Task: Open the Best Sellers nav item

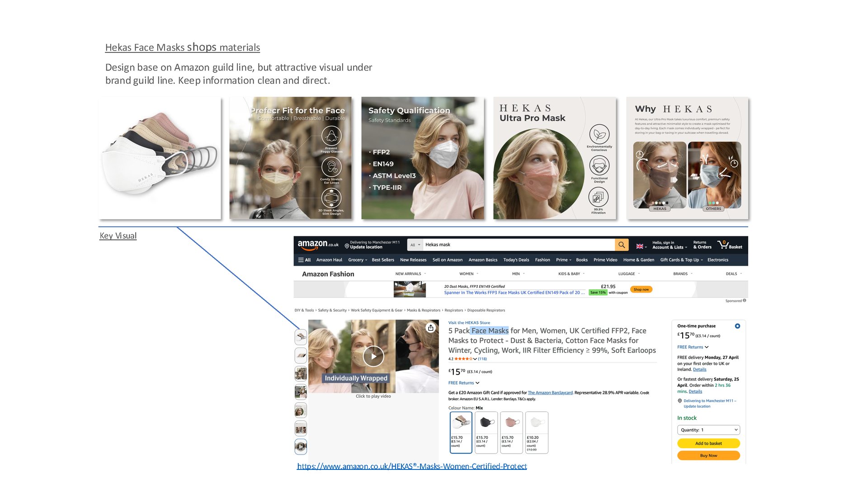Action: 382,260
